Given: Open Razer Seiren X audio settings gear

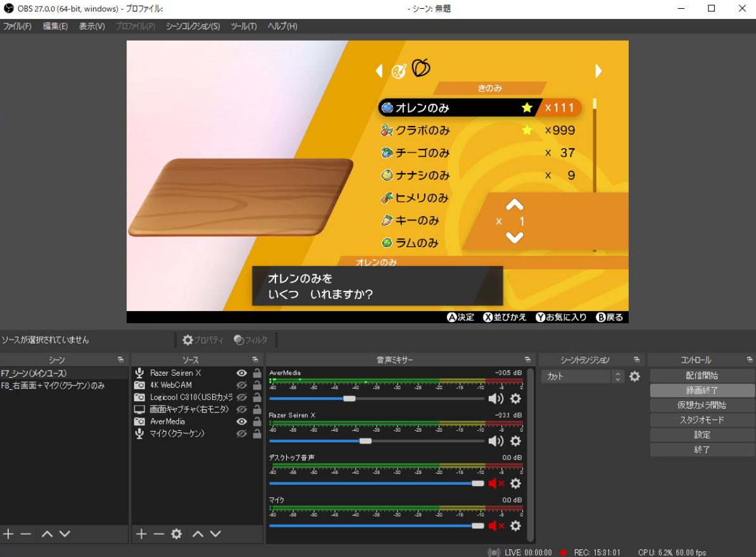Looking at the screenshot, I should click(515, 441).
